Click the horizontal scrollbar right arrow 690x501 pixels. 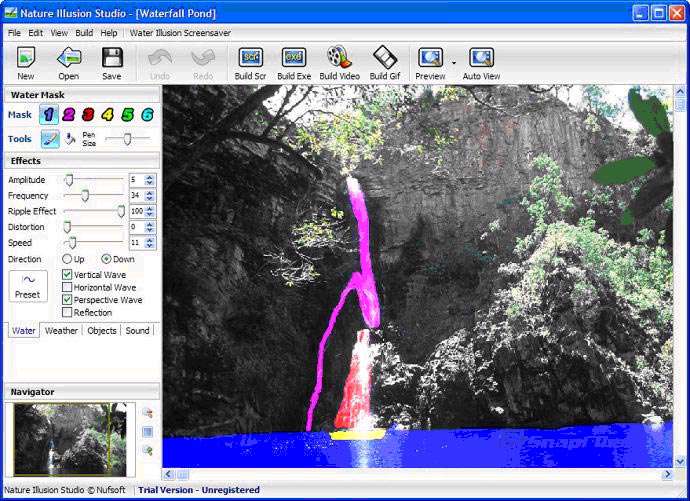668,475
